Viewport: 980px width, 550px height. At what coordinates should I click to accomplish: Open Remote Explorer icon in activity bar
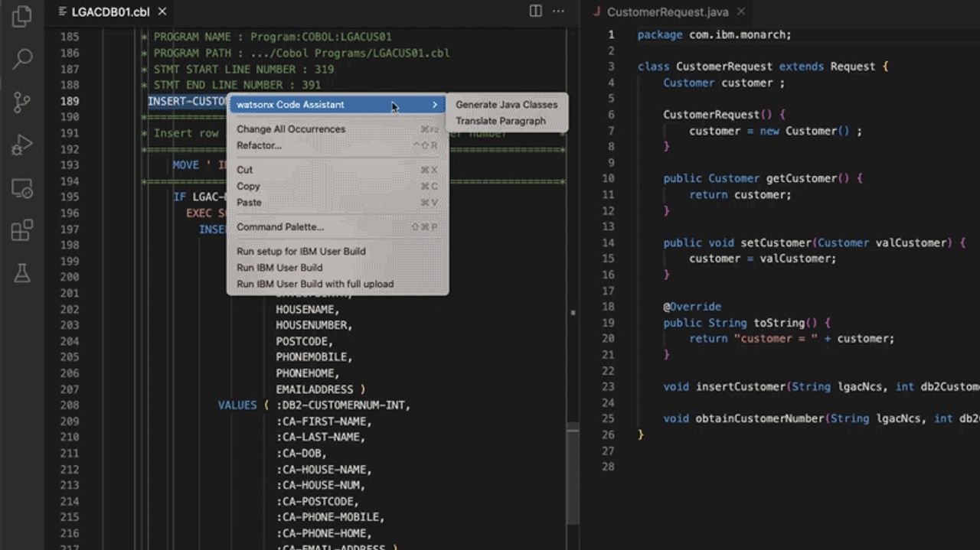coord(22,188)
